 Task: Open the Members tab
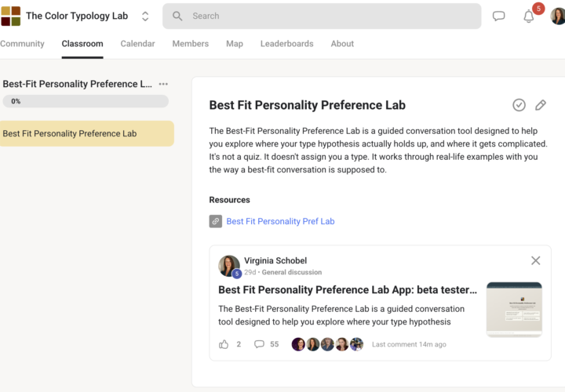coord(190,44)
